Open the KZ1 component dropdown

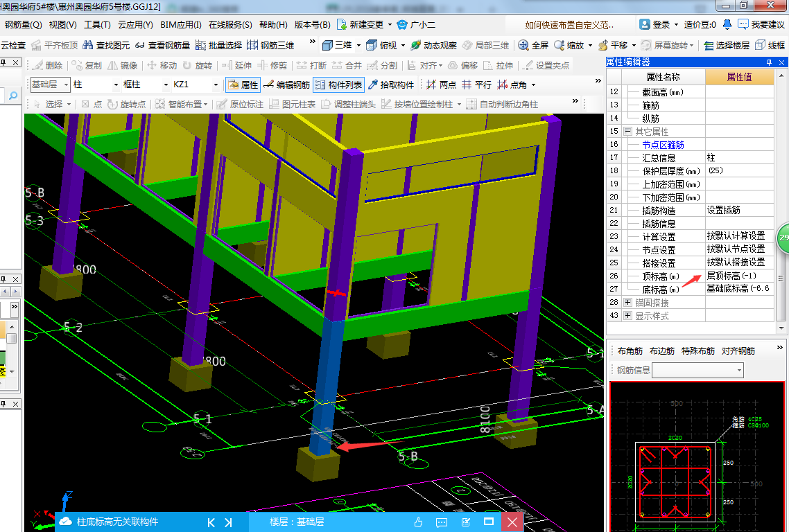[216, 85]
